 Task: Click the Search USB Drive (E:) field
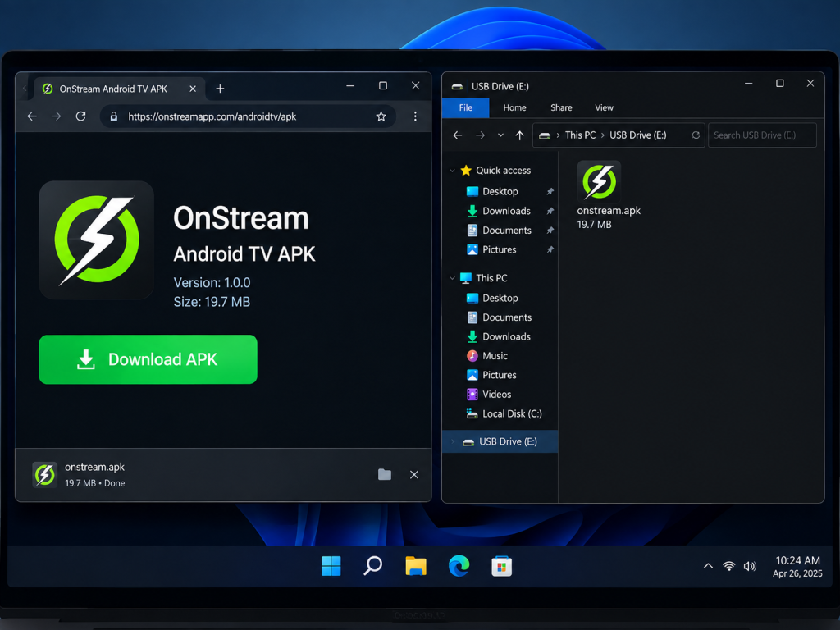click(762, 135)
